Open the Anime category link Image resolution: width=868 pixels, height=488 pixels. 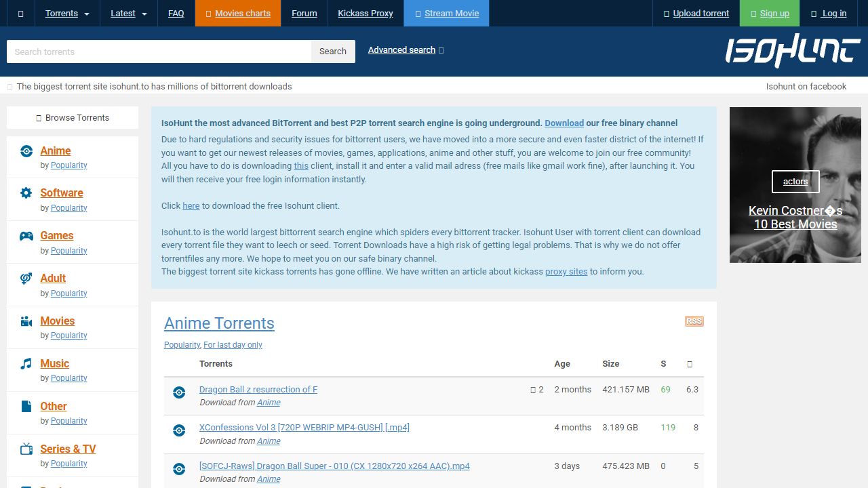(56, 151)
